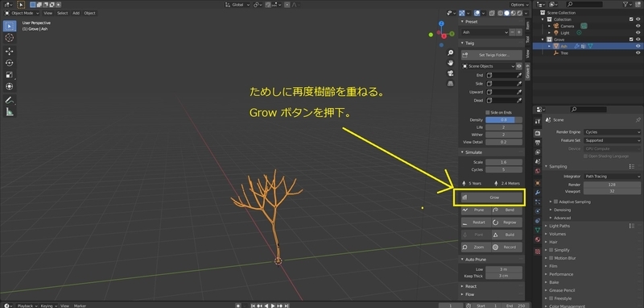
Task: Switch to the Item sidebar tab
Action: pos(528,26)
